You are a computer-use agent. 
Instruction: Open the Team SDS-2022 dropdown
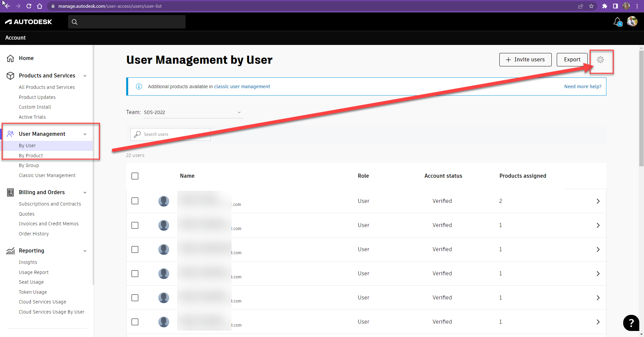pos(193,112)
